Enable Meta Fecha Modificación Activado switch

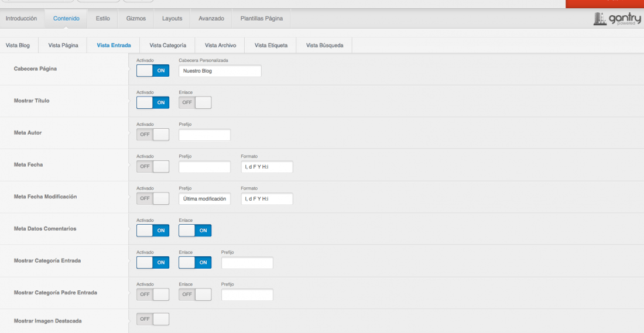point(153,199)
